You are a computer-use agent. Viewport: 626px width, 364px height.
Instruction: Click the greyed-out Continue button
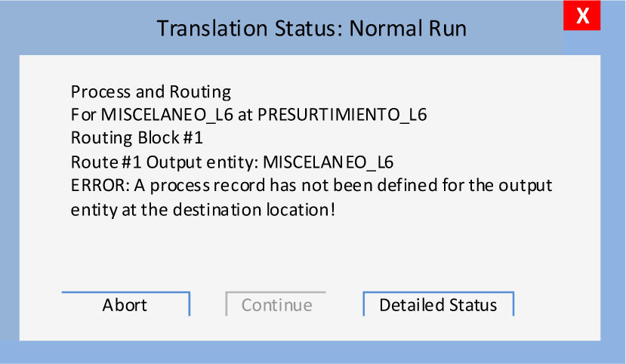click(276, 304)
